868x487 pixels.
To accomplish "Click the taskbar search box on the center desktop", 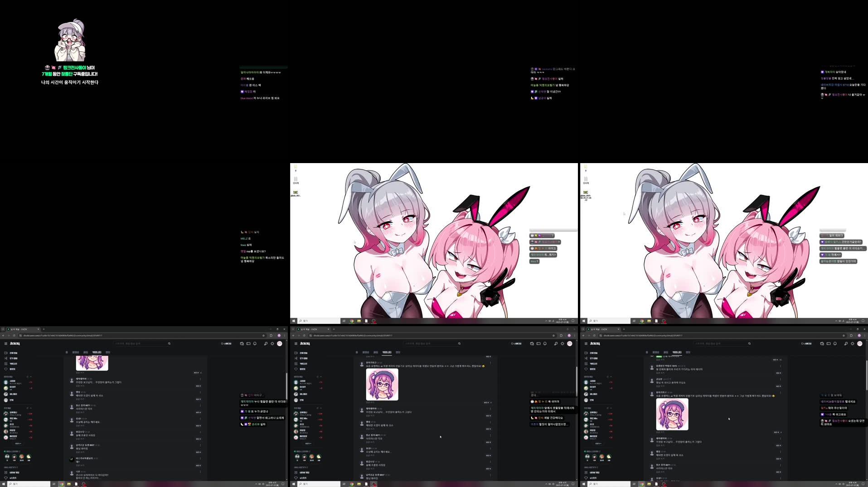I will (320, 321).
